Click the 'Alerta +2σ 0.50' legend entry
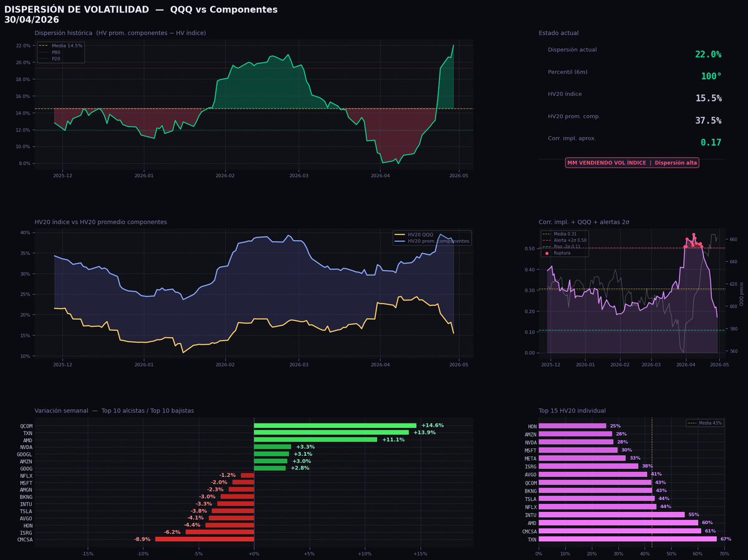748x560 pixels. (x=565, y=240)
